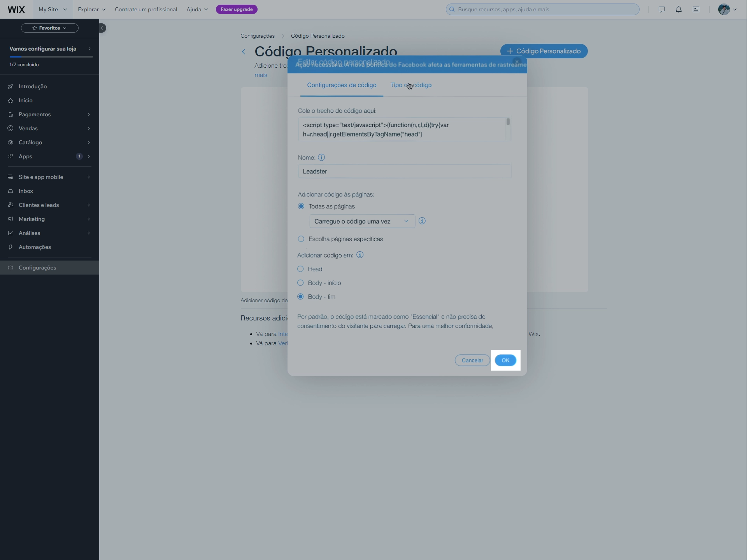Click the info icon next to Nome
Screen dimensions: 747x560
coord(321,157)
